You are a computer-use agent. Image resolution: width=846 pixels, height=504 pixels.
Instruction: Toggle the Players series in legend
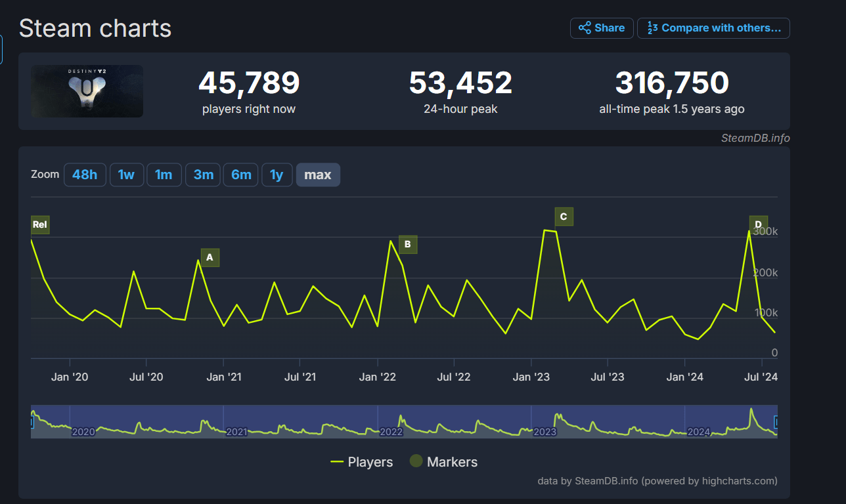point(362,462)
